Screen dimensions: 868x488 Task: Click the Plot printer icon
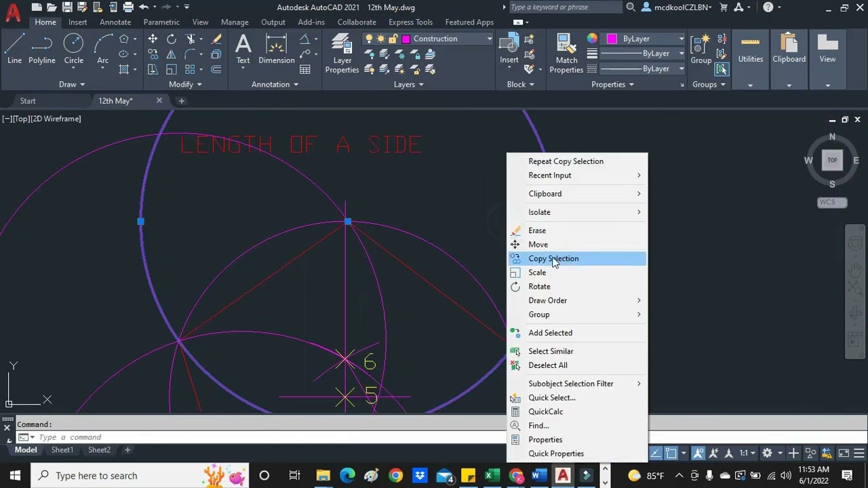128,7
